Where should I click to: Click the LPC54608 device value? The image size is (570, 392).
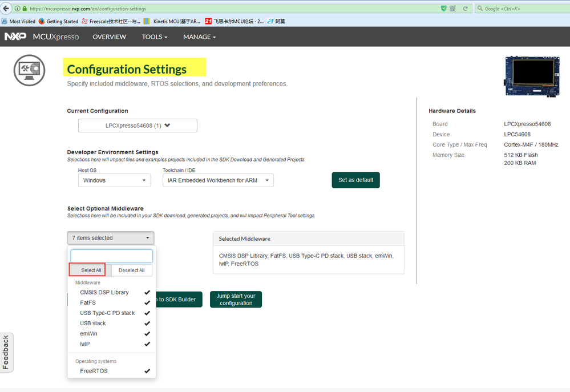(x=518, y=135)
